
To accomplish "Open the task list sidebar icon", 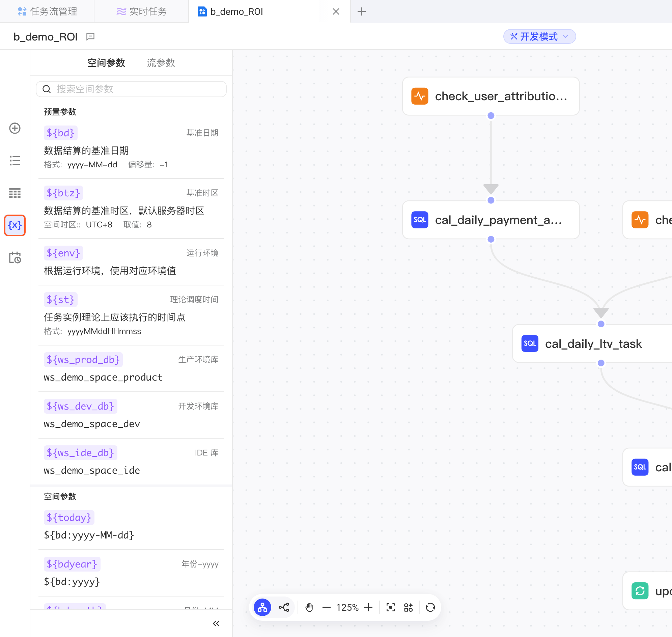I will click(x=15, y=160).
